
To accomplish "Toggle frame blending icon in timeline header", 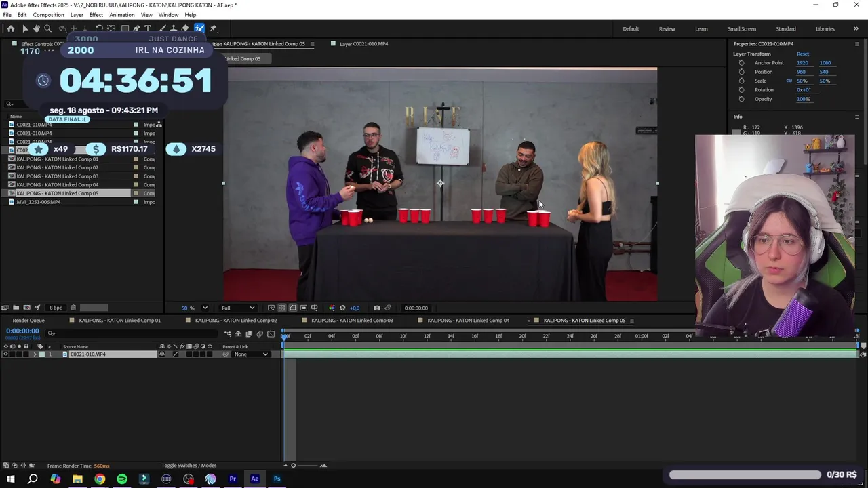I will (x=249, y=333).
